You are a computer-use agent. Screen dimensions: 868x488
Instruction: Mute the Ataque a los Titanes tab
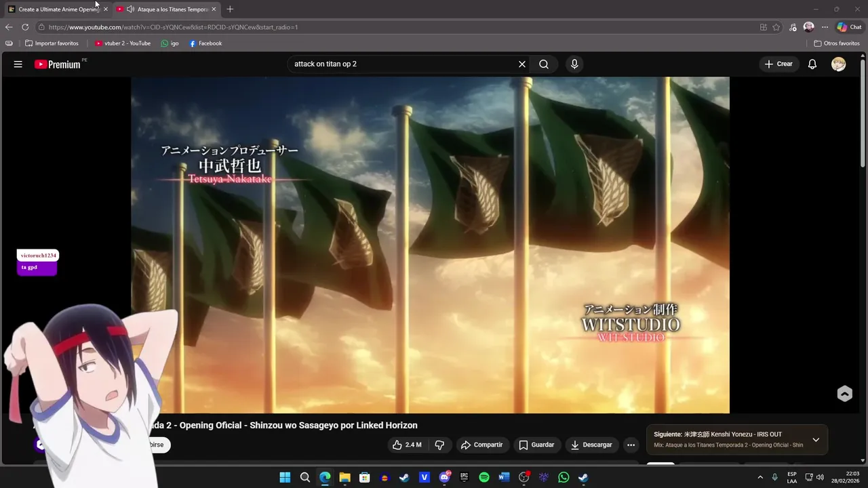(x=130, y=9)
